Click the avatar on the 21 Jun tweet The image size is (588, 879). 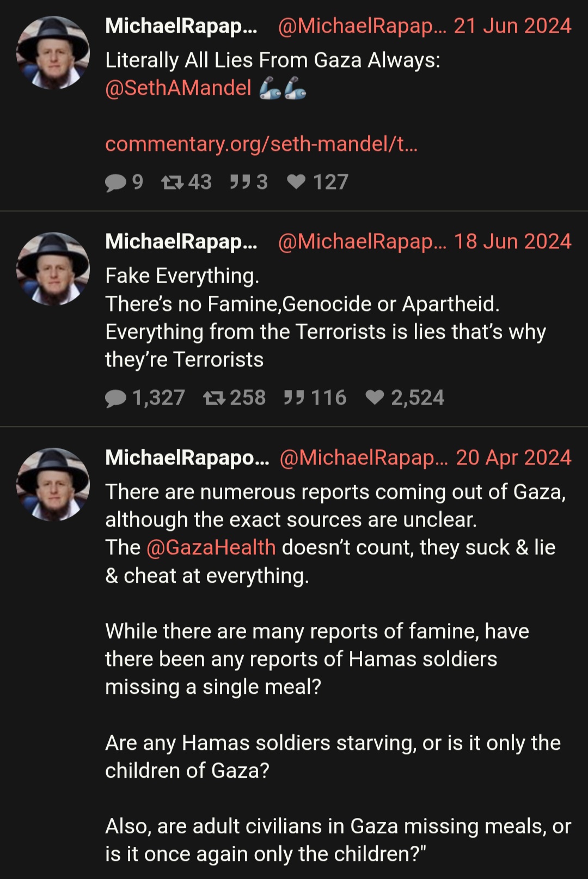[x=53, y=53]
